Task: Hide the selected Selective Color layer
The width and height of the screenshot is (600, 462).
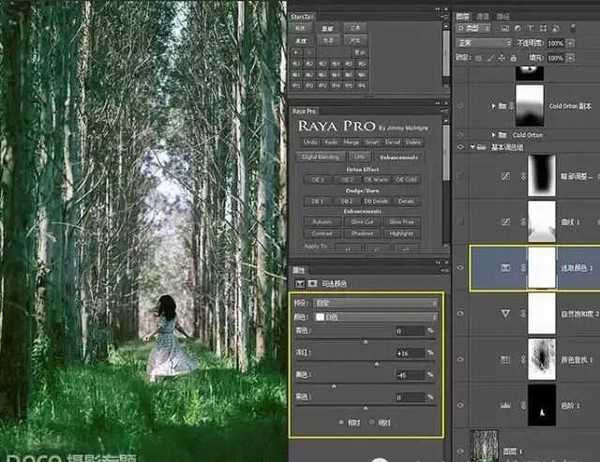Action: 461,268
